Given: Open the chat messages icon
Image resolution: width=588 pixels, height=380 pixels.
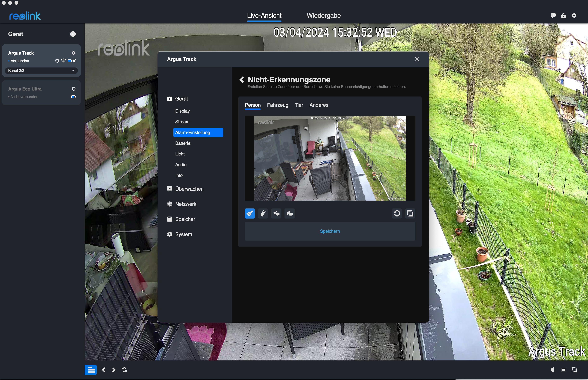Looking at the screenshot, I should pos(553,16).
